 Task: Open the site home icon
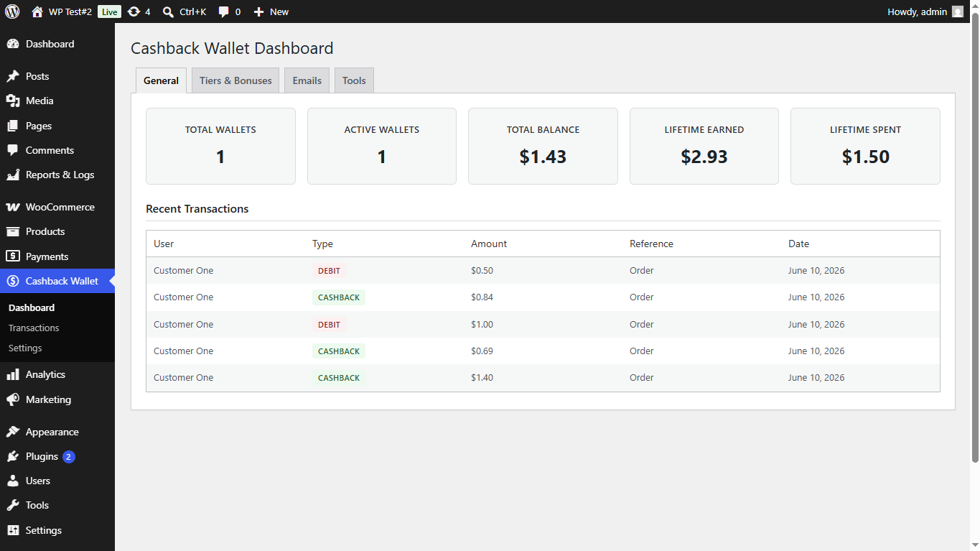pos(37,11)
